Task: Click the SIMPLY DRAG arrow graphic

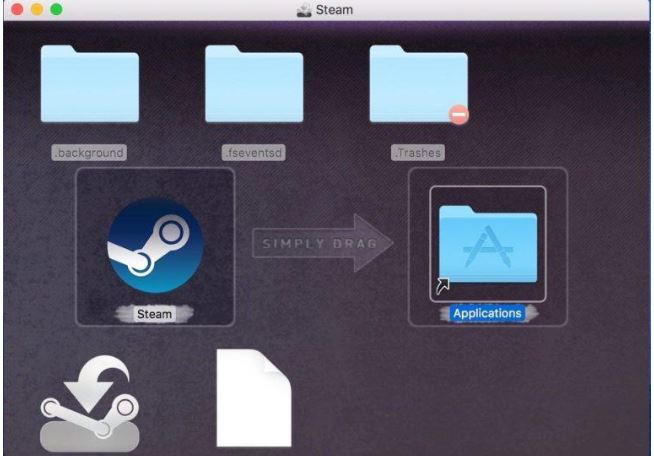Action: 321,244
